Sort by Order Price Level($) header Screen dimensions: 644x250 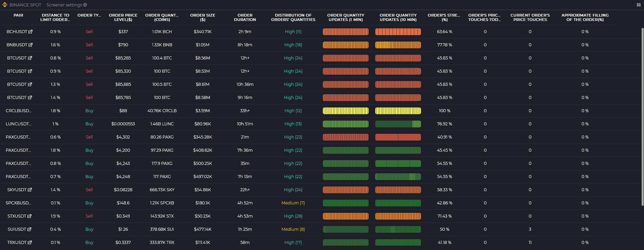123,17
